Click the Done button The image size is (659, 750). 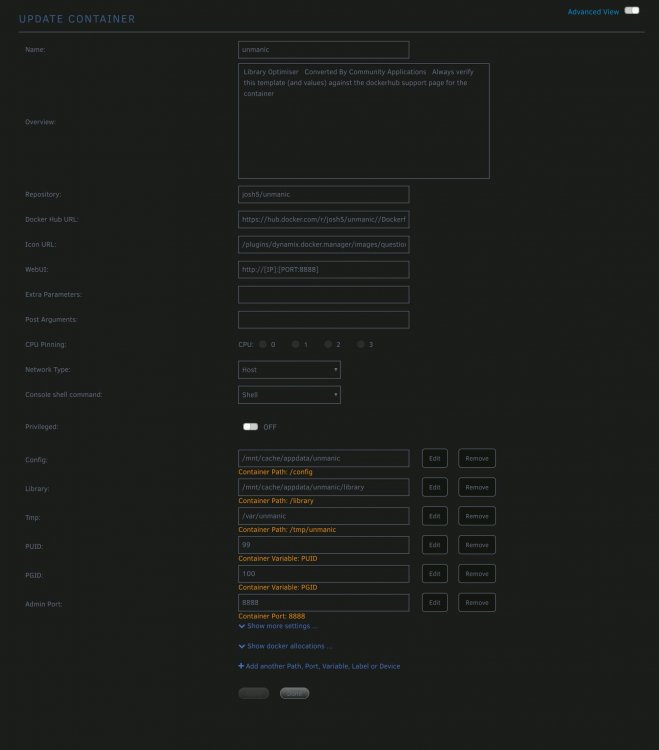(295, 693)
